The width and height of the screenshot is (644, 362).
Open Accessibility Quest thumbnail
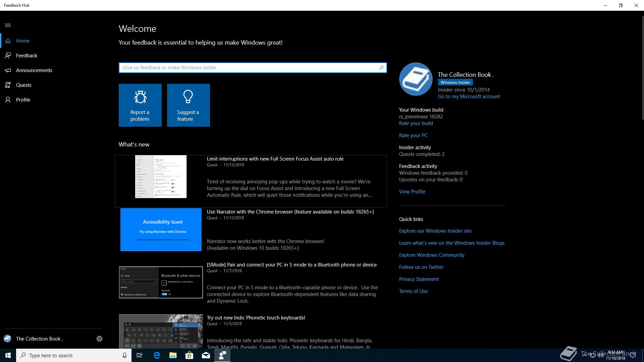click(x=161, y=230)
